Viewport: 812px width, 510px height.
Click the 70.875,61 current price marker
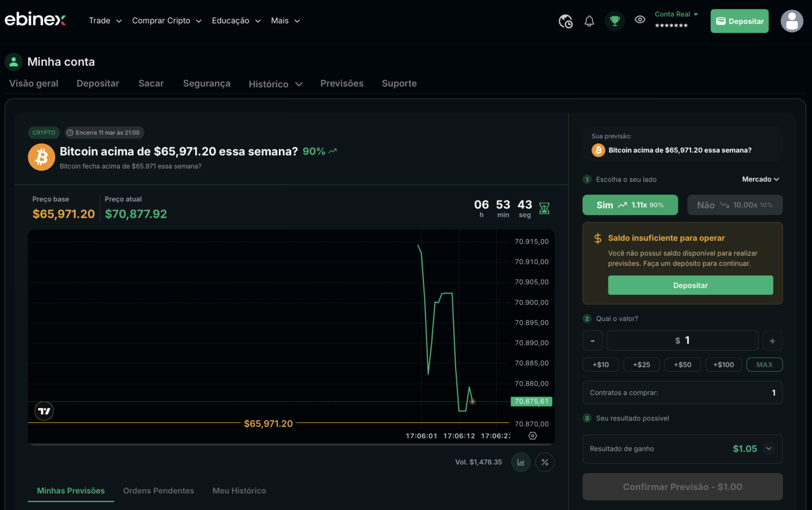[x=531, y=402]
